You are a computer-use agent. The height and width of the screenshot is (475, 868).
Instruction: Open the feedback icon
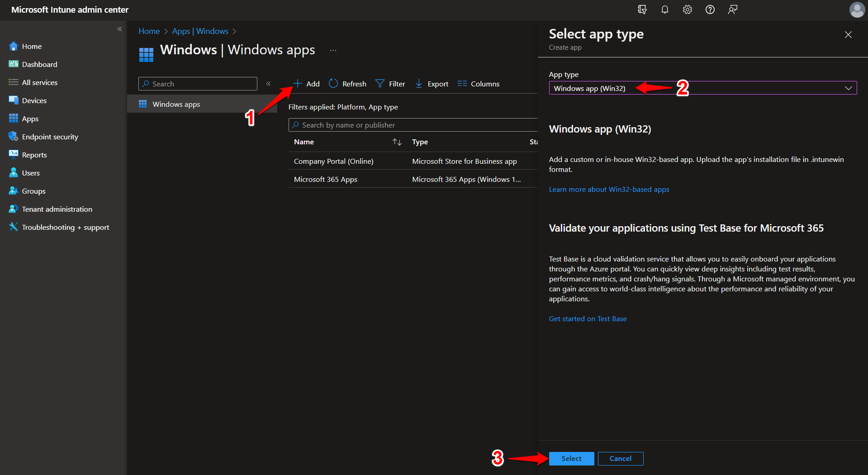pos(733,9)
